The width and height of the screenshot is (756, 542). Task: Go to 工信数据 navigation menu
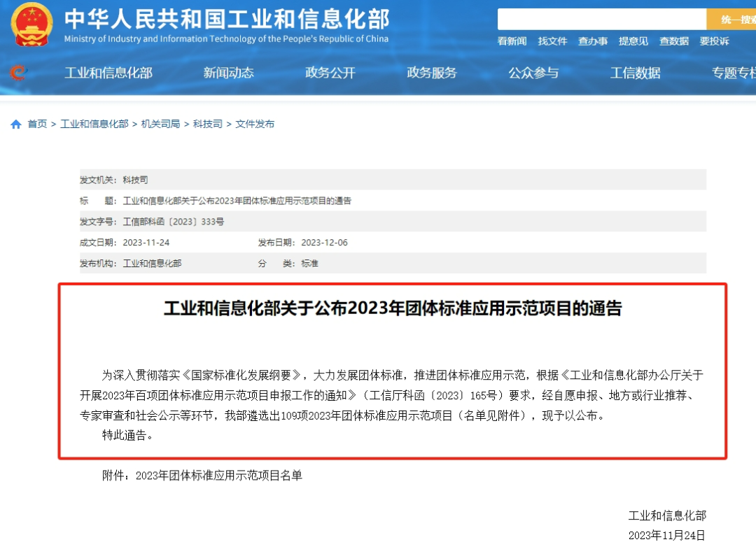point(635,73)
